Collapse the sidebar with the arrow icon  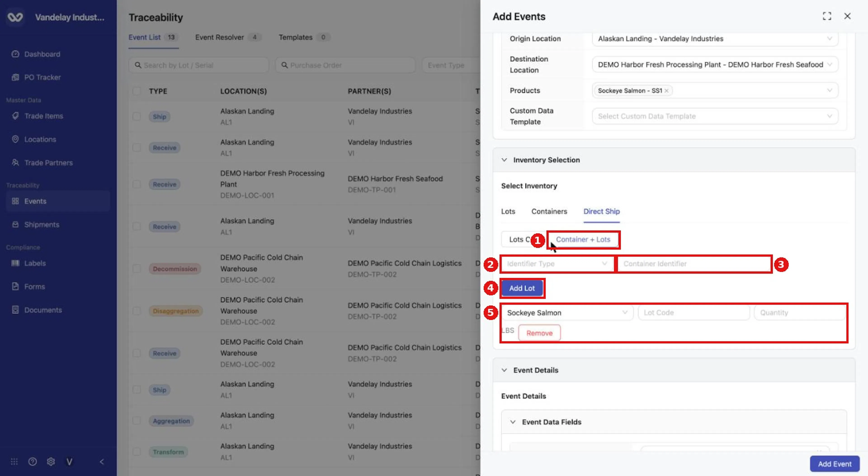[102, 462]
